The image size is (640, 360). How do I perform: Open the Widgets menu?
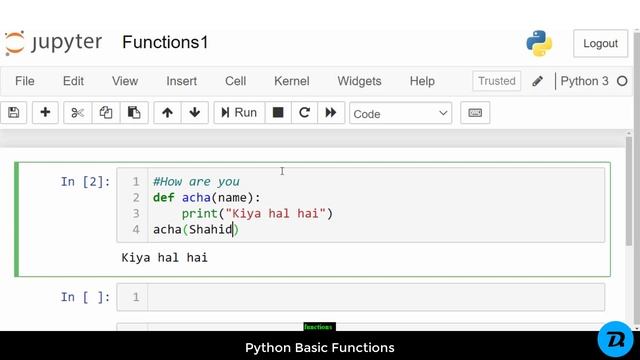pos(359,81)
